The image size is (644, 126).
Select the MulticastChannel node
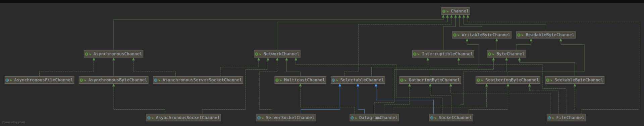tap(300, 80)
